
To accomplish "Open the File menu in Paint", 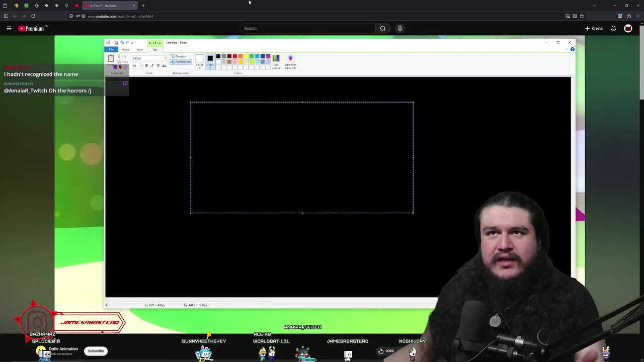I will [x=111, y=49].
